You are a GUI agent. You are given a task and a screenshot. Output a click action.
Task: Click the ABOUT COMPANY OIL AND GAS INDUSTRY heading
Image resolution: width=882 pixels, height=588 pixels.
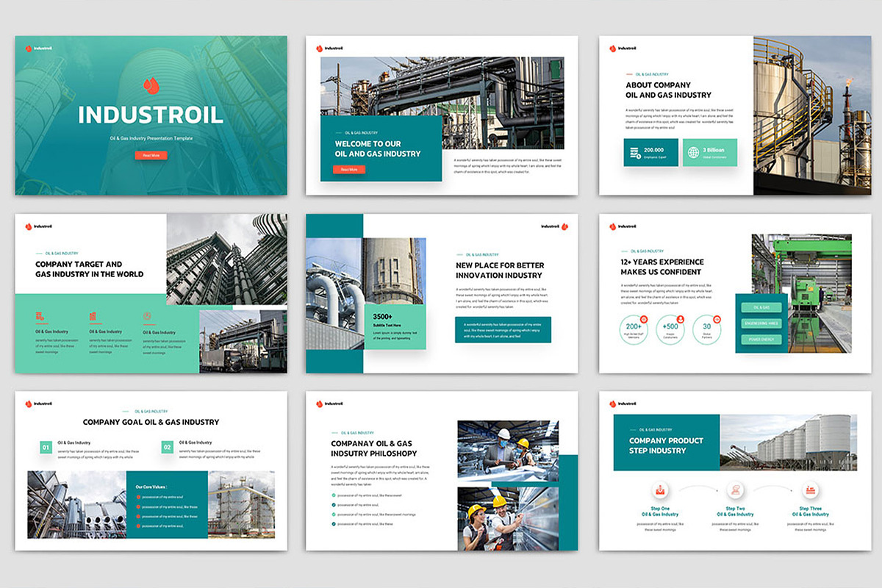(x=668, y=90)
